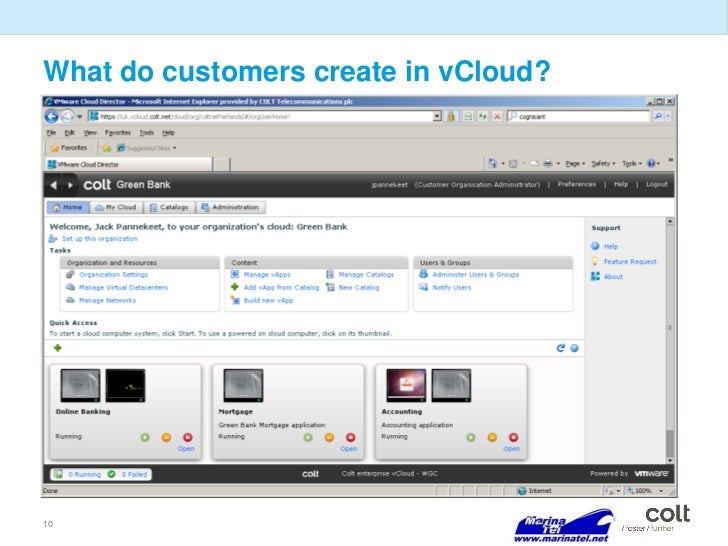Suspend the Accounting vApp with orange button
Screen dimensions: 728x546
(492, 437)
